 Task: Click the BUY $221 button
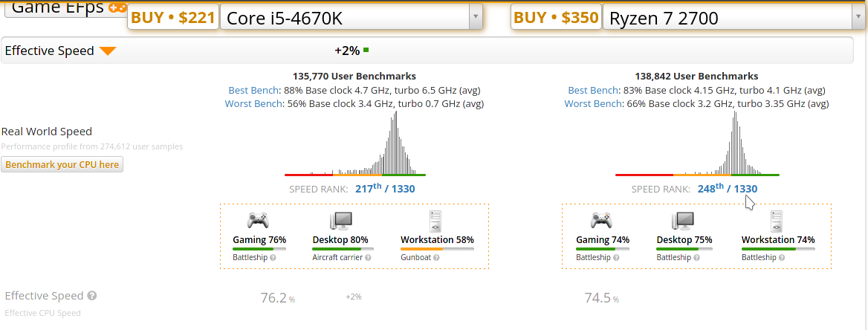[172, 18]
